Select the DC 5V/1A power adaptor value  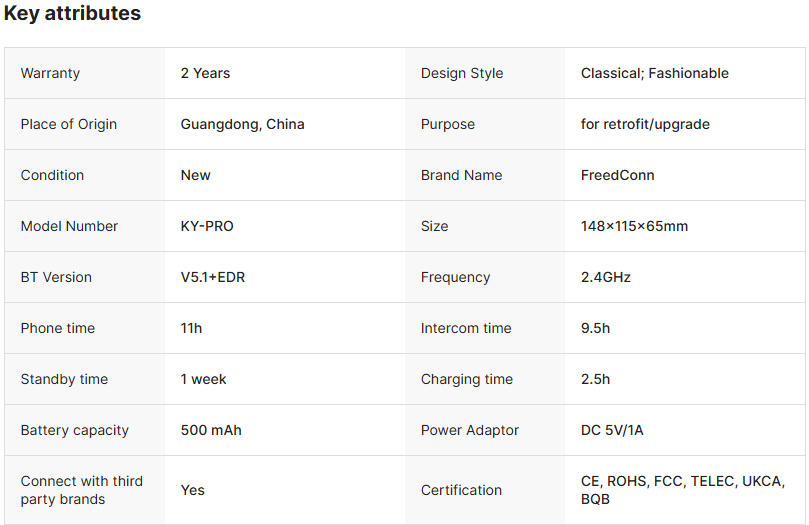click(614, 430)
